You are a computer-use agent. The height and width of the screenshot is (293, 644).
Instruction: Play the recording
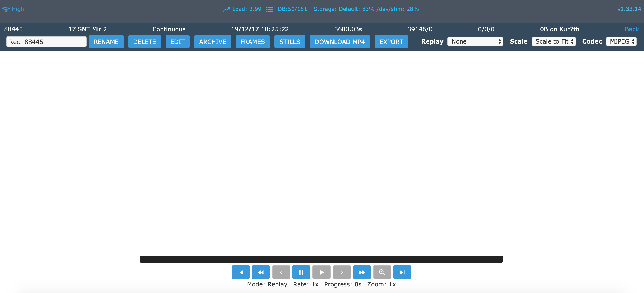pos(321,272)
